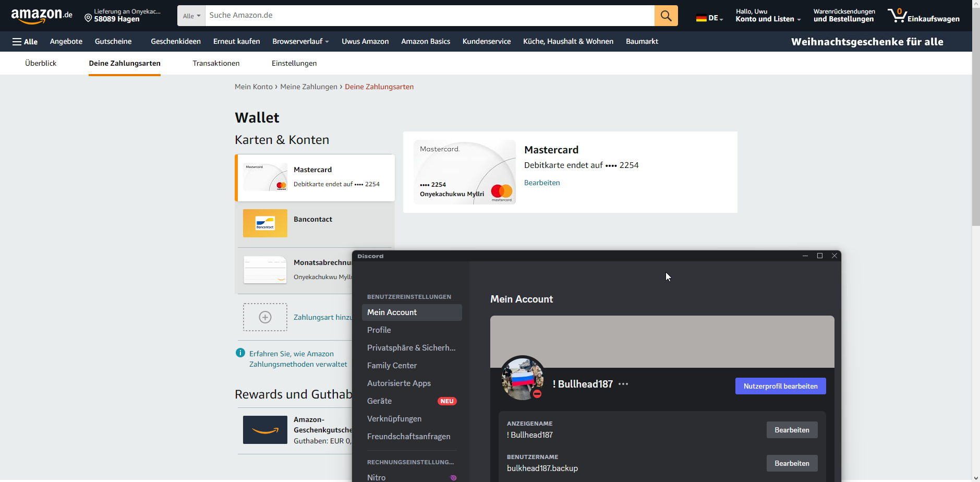Expand the Alle search category dropdown
Screen dimensions: 980x482
(191, 16)
